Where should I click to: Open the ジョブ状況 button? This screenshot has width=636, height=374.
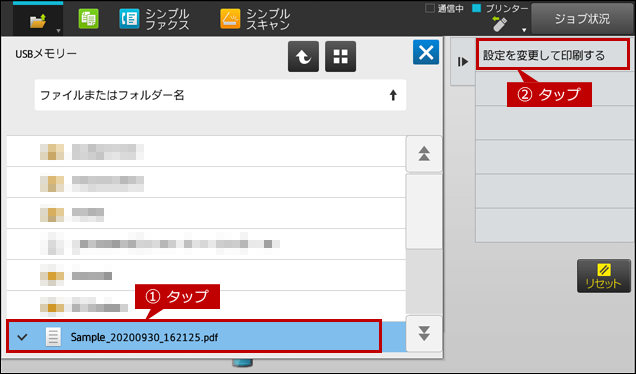[x=582, y=19]
